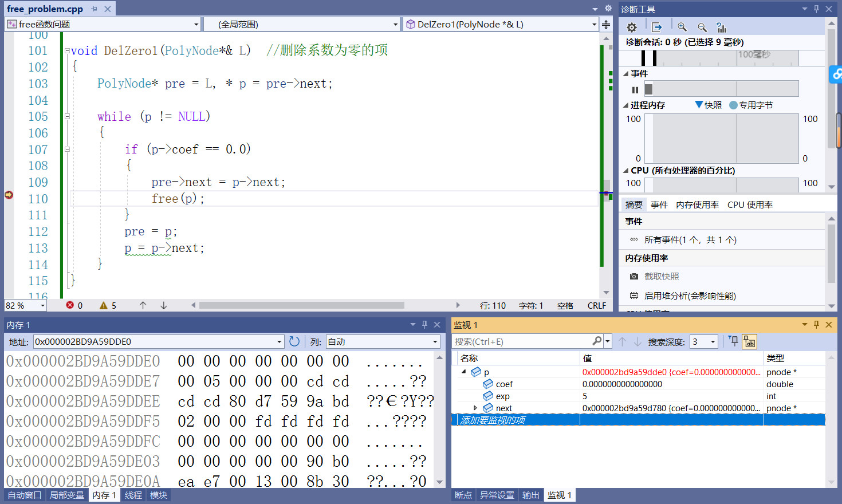The height and width of the screenshot is (504, 842).
Task: Open the memory address history dropdown
Action: [280, 342]
